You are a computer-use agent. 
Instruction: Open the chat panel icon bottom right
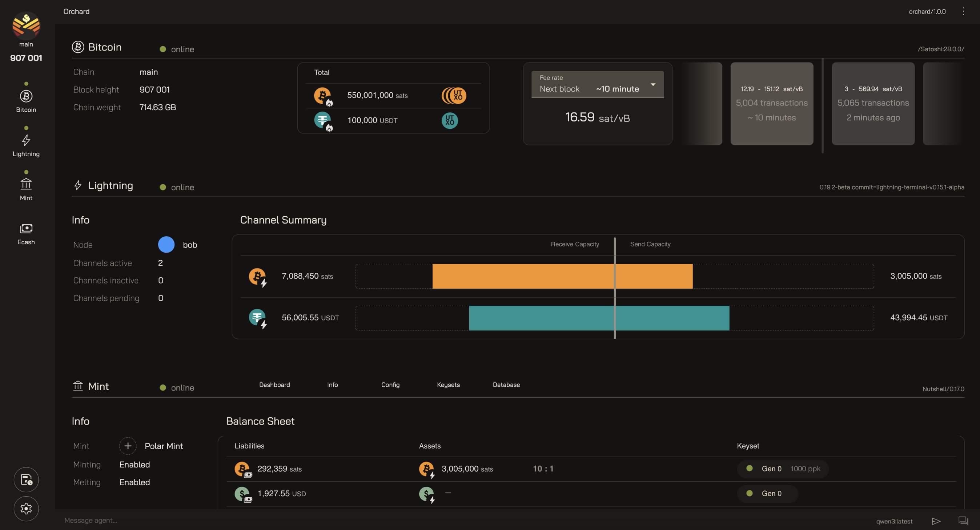[963, 521]
